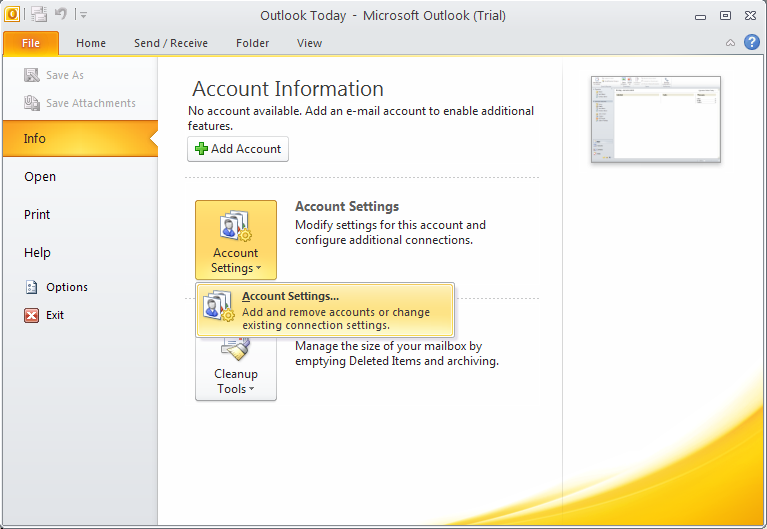
Task: Click the Save As icon in sidebar
Action: [x=32, y=75]
